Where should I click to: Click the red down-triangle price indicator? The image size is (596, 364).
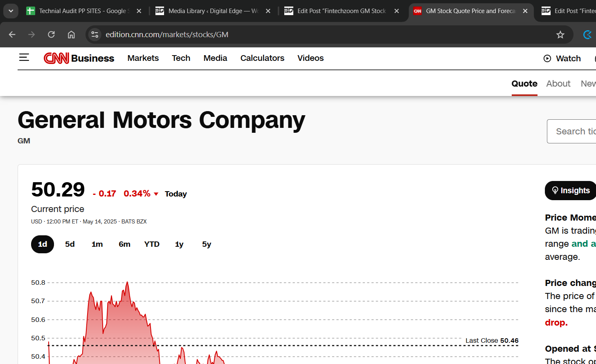pos(156,194)
